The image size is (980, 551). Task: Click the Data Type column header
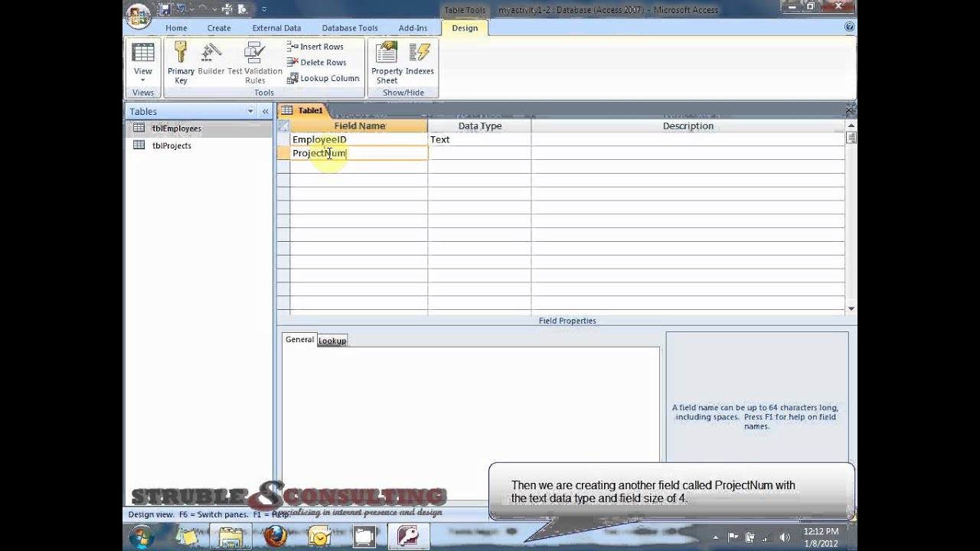point(479,126)
